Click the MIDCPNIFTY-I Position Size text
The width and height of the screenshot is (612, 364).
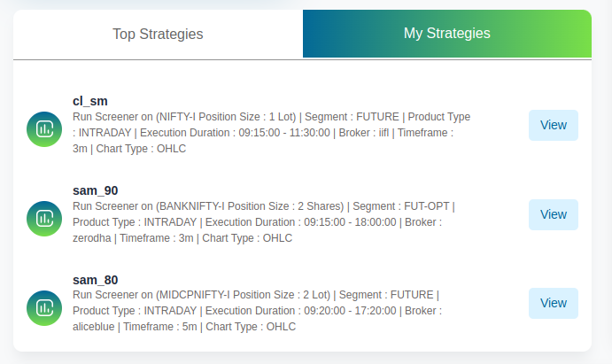[227, 295]
